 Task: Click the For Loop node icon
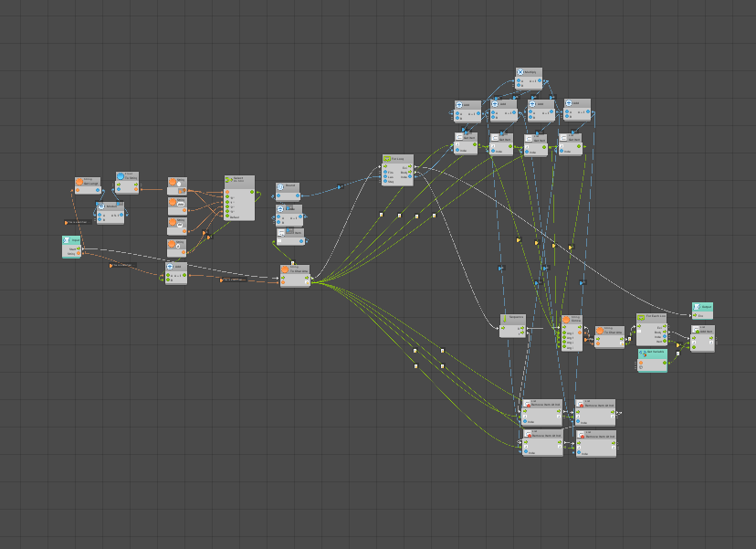tap(387, 158)
